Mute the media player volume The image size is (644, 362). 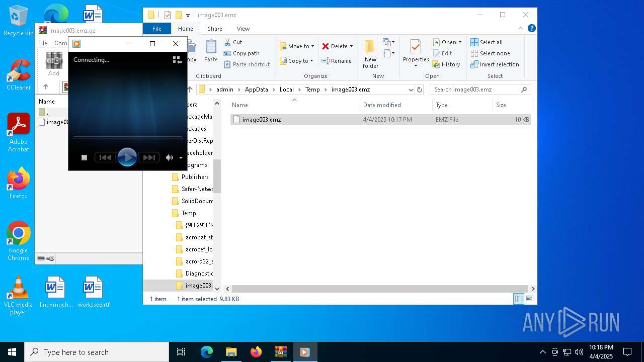(x=170, y=157)
